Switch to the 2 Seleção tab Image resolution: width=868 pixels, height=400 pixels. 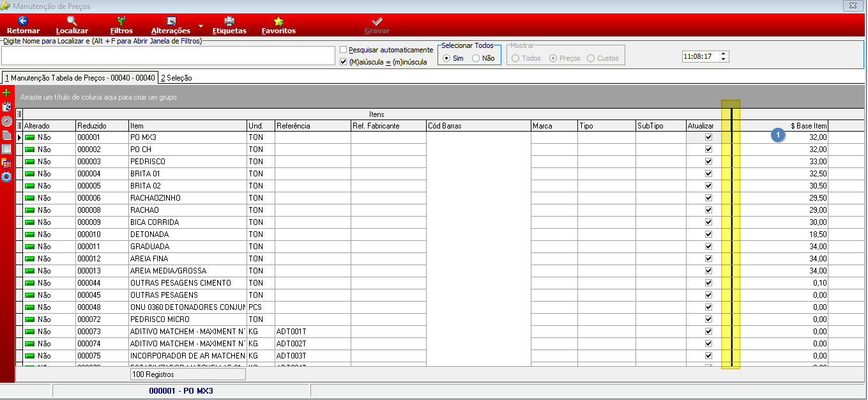pyautogui.click(x=176, y=78)
